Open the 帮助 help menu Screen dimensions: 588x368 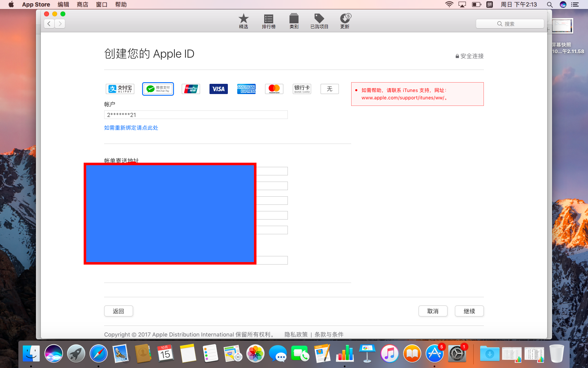pyautogui.click(x=121, y=4)
